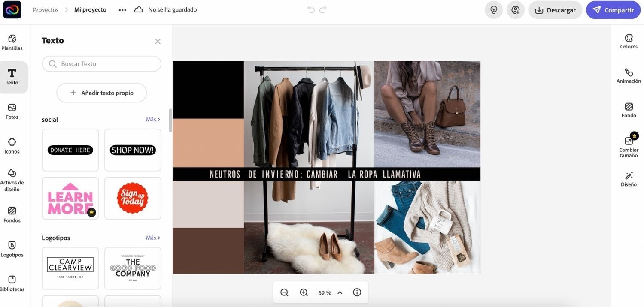Select the SHOP NOW! text template

pyautogui.click(x=133, y=150)
